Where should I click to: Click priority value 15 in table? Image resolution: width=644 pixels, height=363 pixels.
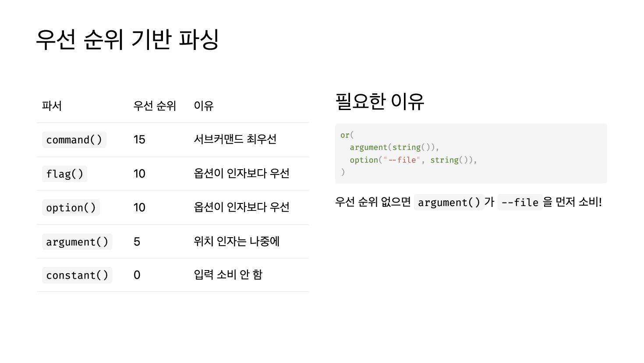pos(139,140)
